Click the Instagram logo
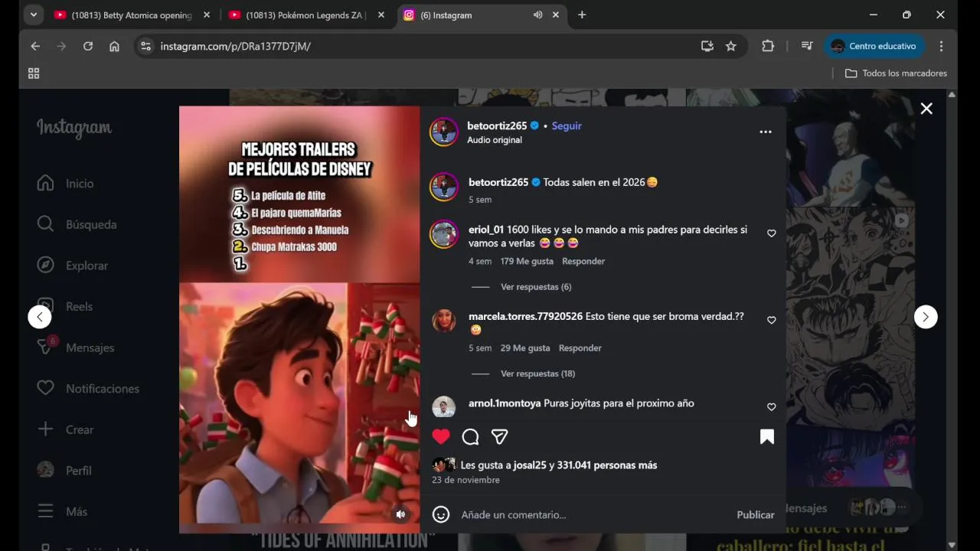 [x=73, y=128]
